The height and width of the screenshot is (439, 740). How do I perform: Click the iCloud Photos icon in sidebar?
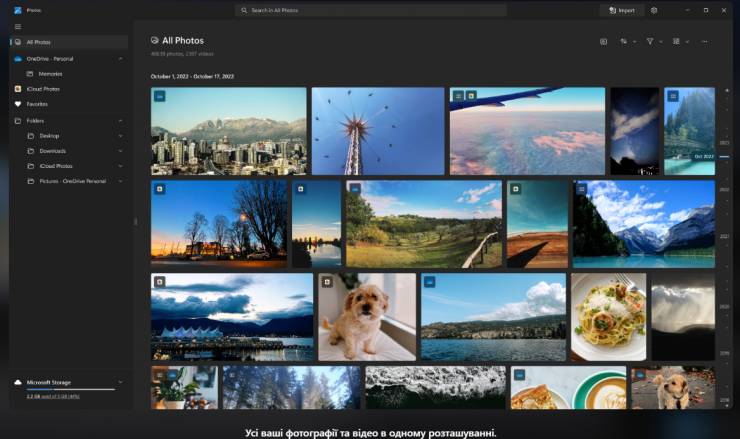coord(17,89)
